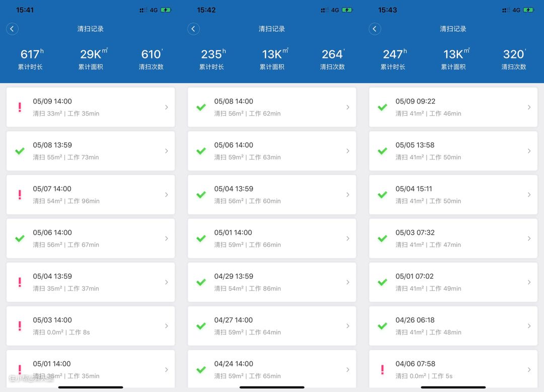Expand details arrow for 05/03 14:00 record
Screen dimensions: 544x392
(166, 326)
